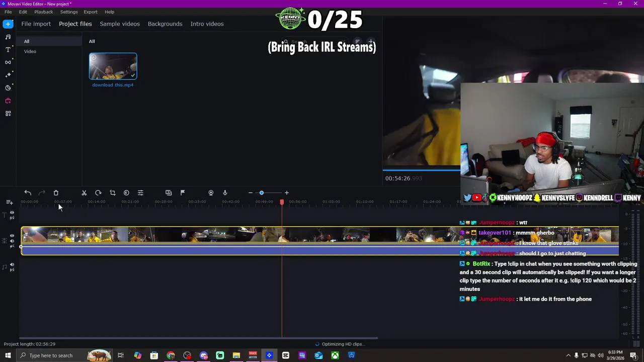This screenshot has width=644, height=362.
Task: Click the Project length 02:56:29 status text
Action: [30, 344]
